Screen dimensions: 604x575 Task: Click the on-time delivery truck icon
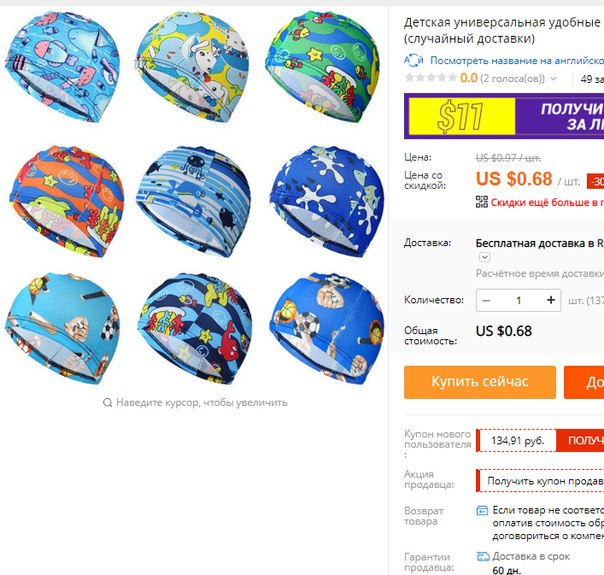coord(483,557)
